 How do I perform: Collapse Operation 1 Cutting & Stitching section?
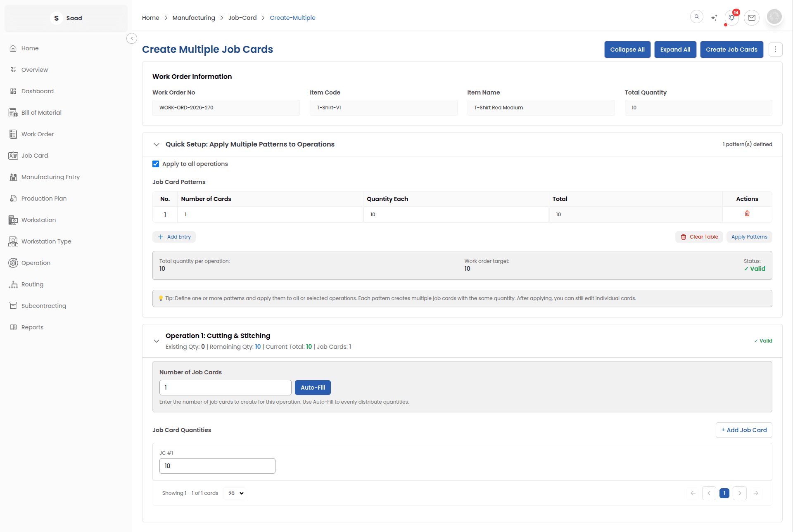(x=157, y=341)
